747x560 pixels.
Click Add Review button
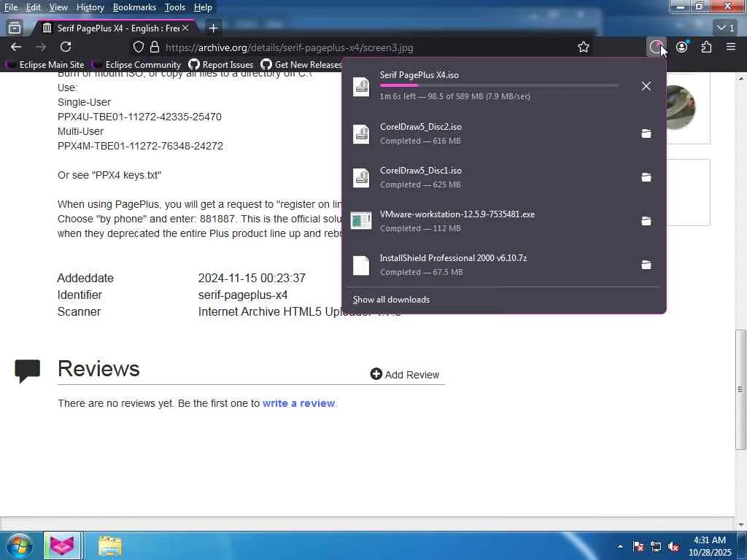tap(405, 375)
